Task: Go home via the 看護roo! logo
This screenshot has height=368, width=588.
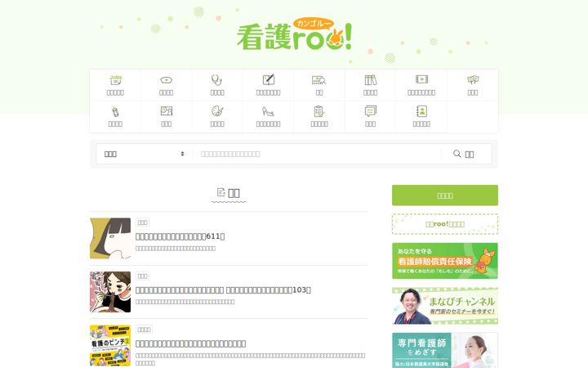Action: (294, 34)
